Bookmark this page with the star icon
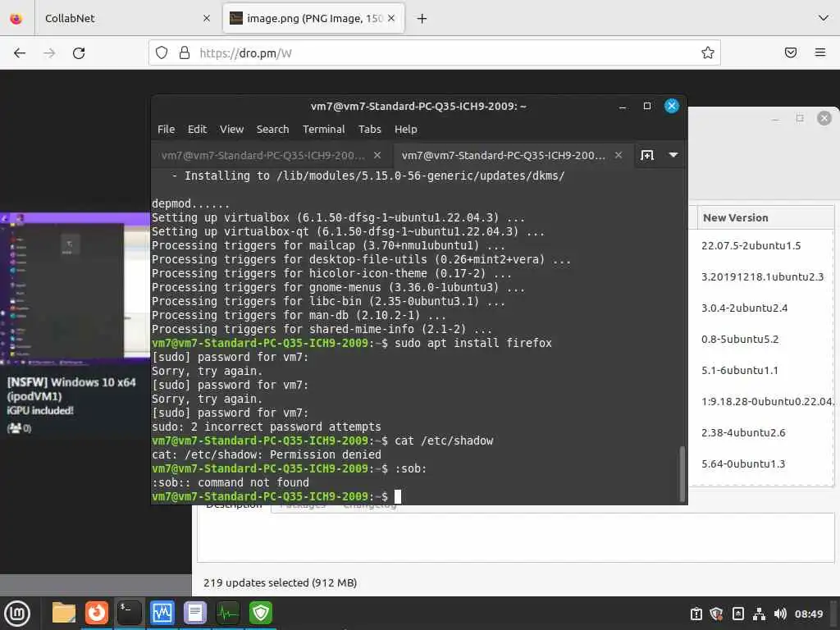840x630 pixels. click(708, 52)
